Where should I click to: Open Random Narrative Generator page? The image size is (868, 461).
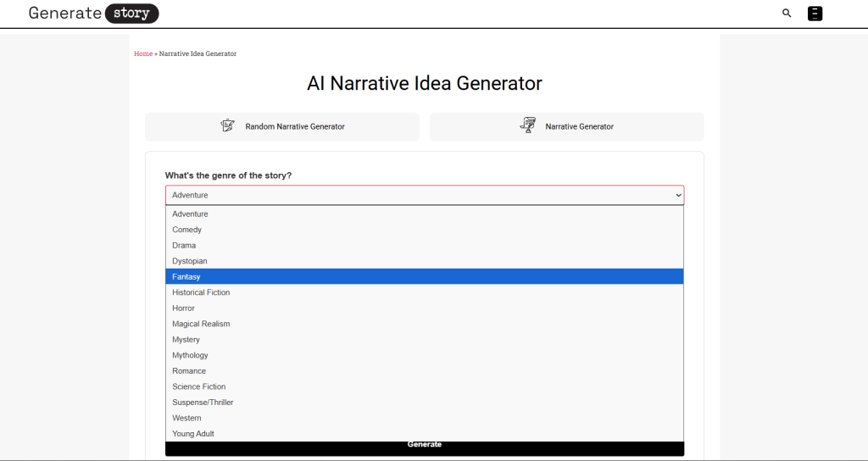pos(295,126)
